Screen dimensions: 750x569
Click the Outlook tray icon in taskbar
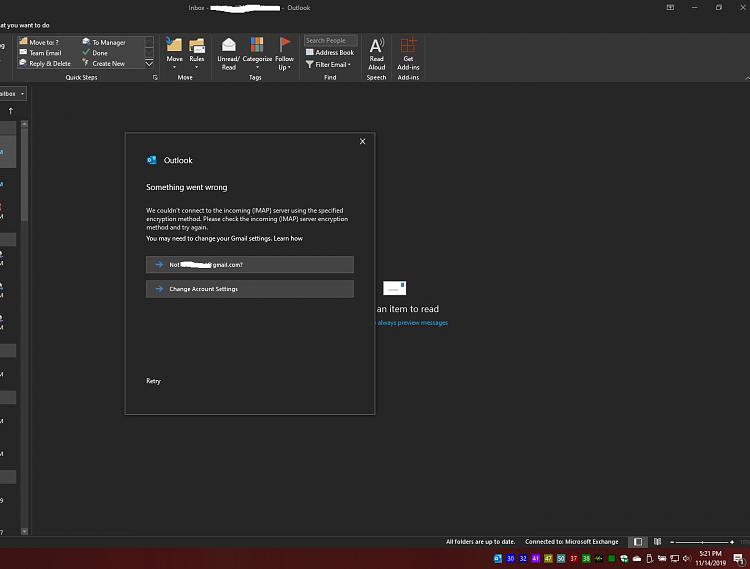tap(497, 558)
